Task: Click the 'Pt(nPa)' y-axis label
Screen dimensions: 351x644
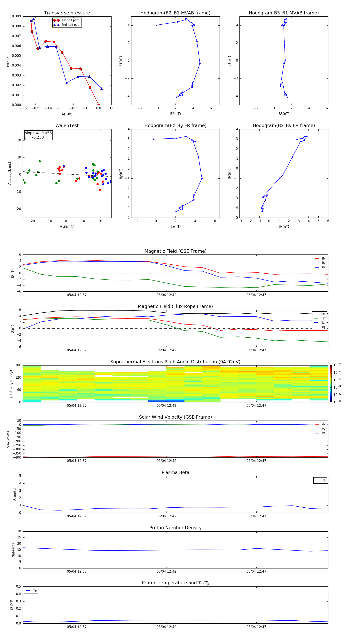Action: pos(8,61)
